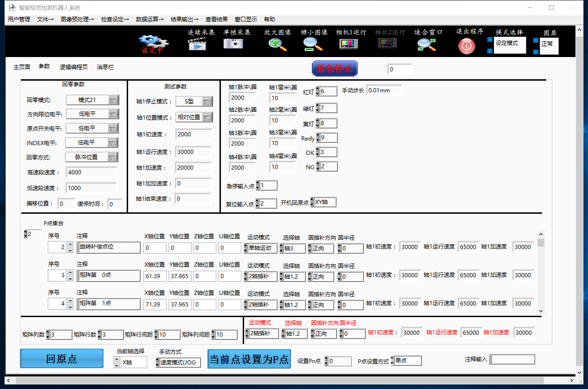Click the 注释输入 field
This screenshot has height=389, width=588.
[x=512, y=359]
